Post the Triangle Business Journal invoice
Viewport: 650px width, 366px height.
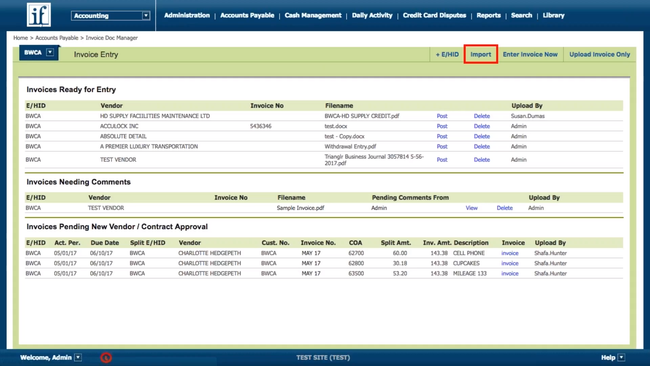pos(442,160)
